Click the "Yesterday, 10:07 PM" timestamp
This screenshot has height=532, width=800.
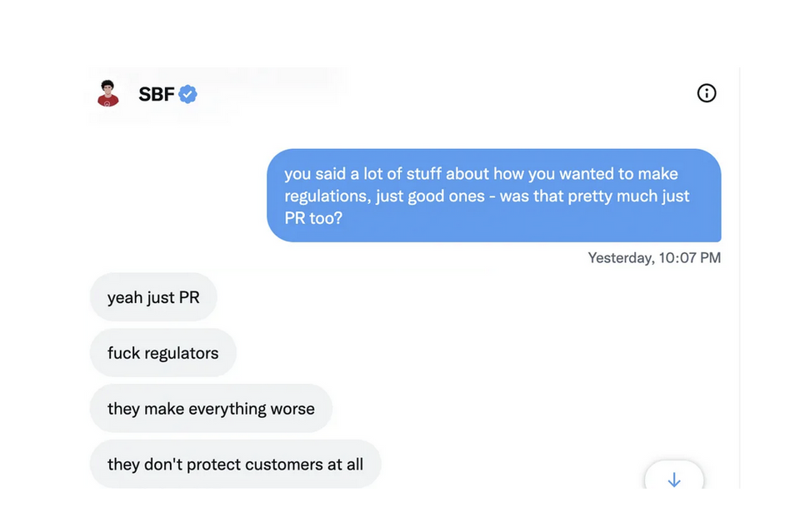click(654, 258)
